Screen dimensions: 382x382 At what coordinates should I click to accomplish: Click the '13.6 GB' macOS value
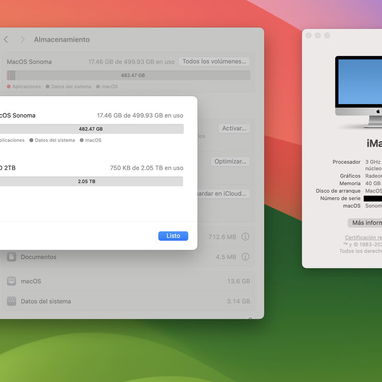click(238, 281)
